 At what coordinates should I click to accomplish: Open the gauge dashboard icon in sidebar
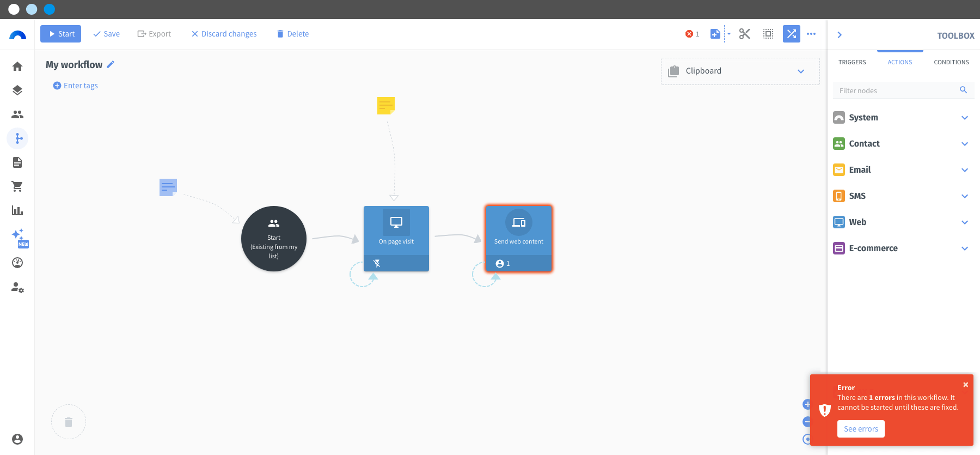[x=17, y=263]
